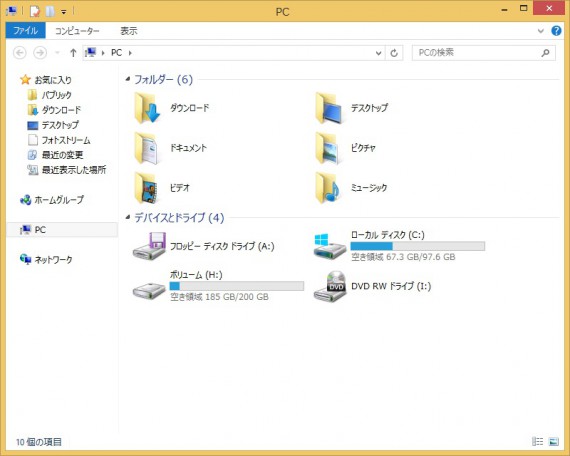
Task: Switch to details view icon in status bar
Action: [x=537, y=441]
